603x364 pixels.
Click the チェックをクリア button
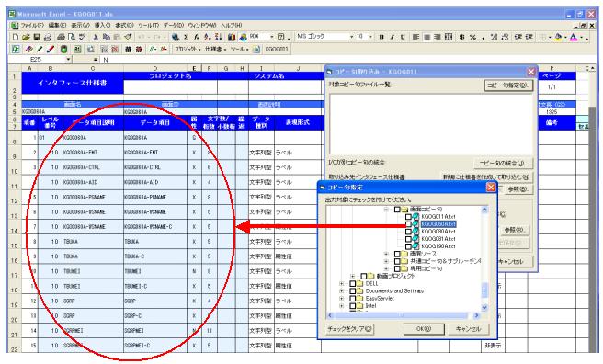point(349,329)
